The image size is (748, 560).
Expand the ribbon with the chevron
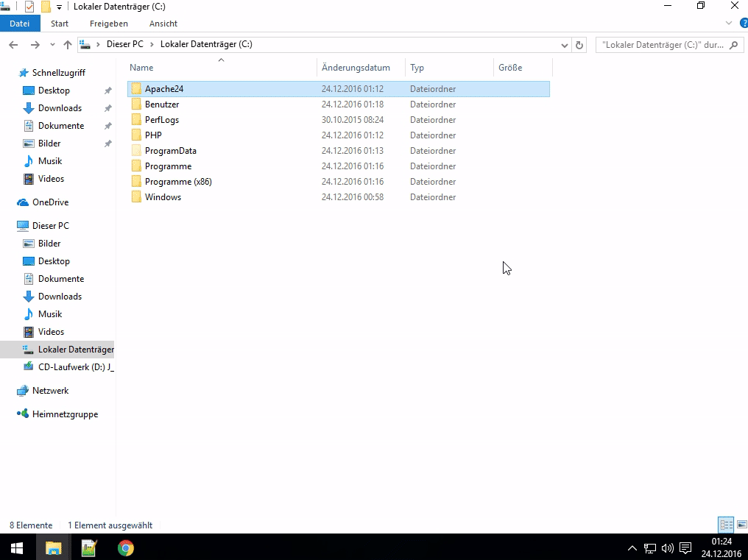click(730, 24)
